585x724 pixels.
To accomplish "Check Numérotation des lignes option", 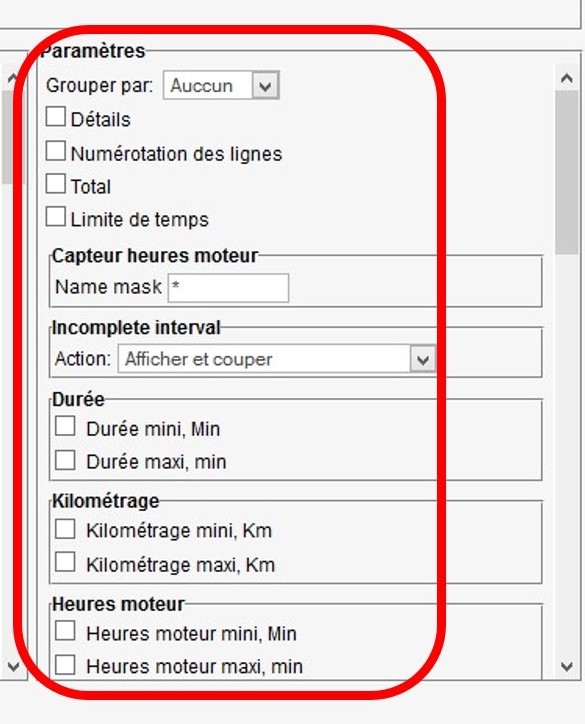I will tap(55, 151).
